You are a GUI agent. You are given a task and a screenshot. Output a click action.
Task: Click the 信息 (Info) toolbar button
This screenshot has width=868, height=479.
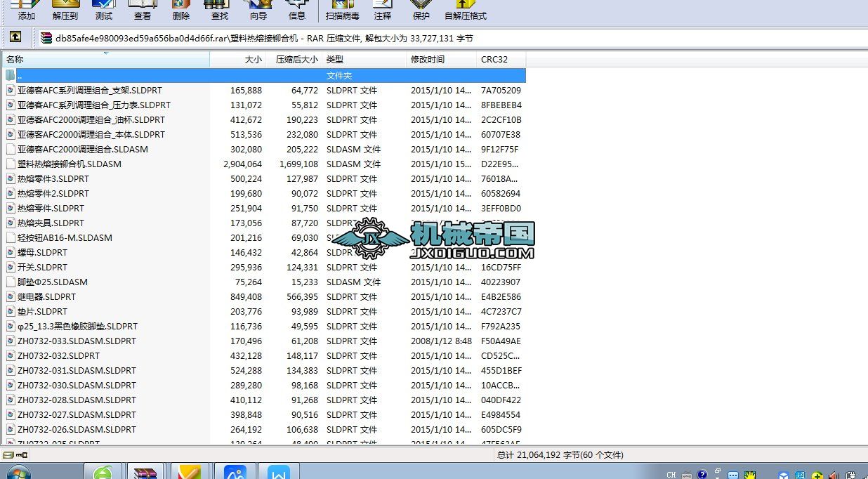click(297, 11)
